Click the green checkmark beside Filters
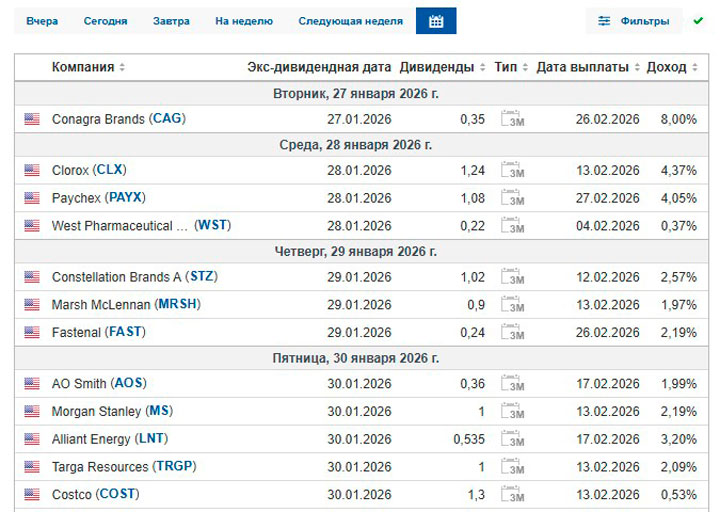The image size is (720, 512). [698, 21]
